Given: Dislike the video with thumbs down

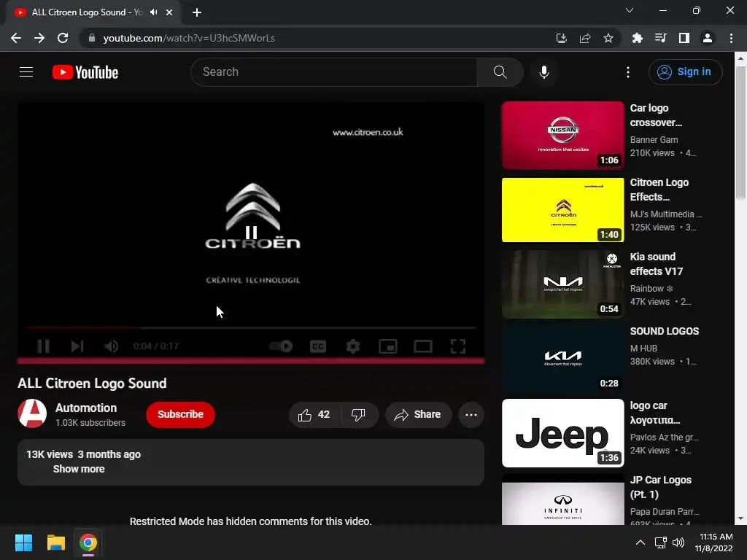Looking at the screenshot, I should coord(359,415).
